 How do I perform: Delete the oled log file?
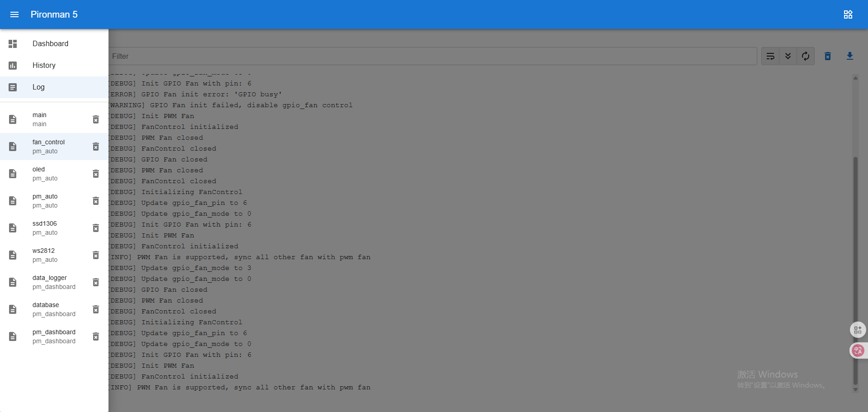click(x=96, y=174)
